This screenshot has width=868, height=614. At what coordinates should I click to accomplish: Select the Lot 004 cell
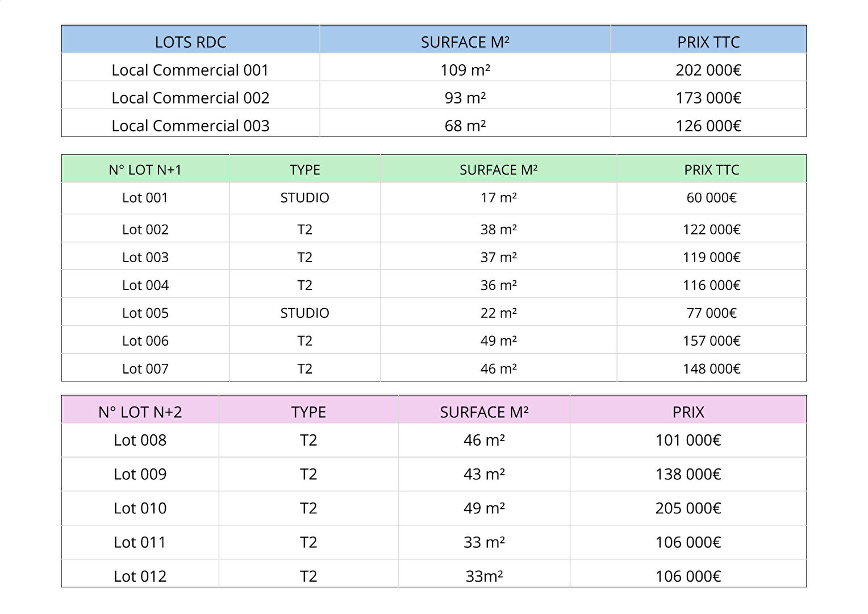pyautogui.click(x=145, y=285)
